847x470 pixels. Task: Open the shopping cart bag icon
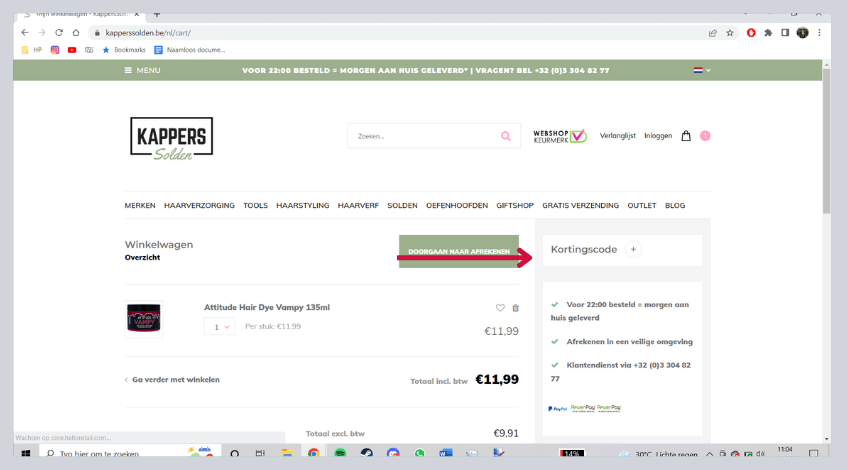[686, 136]
